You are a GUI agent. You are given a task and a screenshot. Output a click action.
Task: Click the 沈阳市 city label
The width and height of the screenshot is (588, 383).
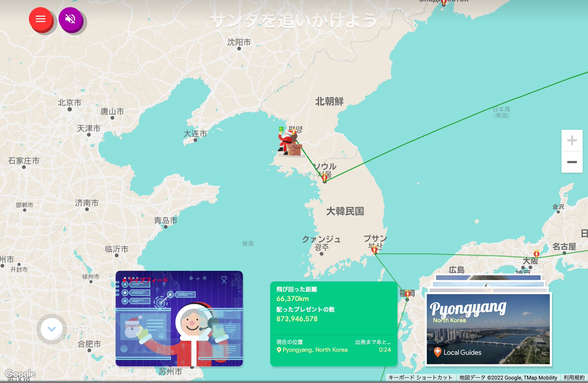(239, 42)
